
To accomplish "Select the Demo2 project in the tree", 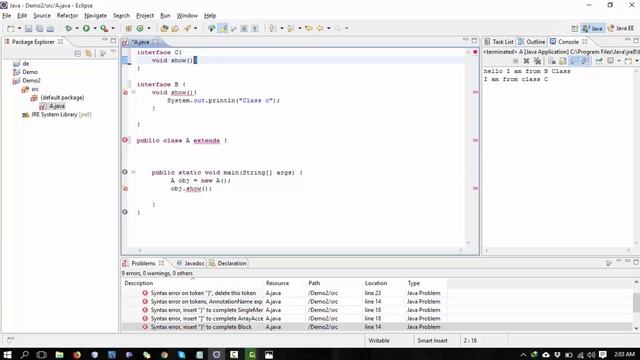I will (x=27, y=80).
